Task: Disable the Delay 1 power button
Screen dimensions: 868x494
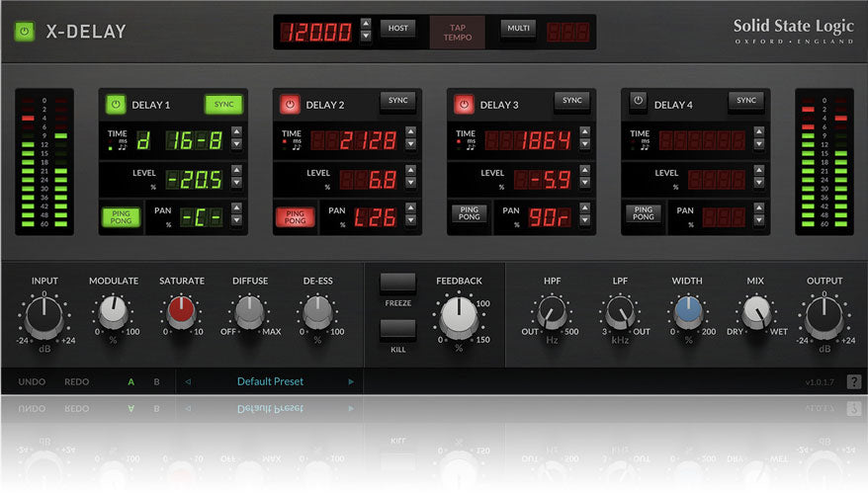Action: pyautogui.click(x=116, y=105)
